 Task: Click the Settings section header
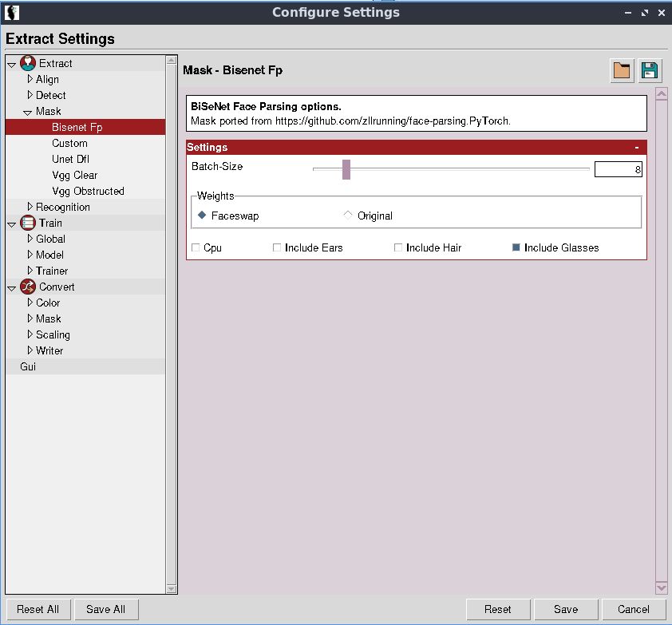416,148
